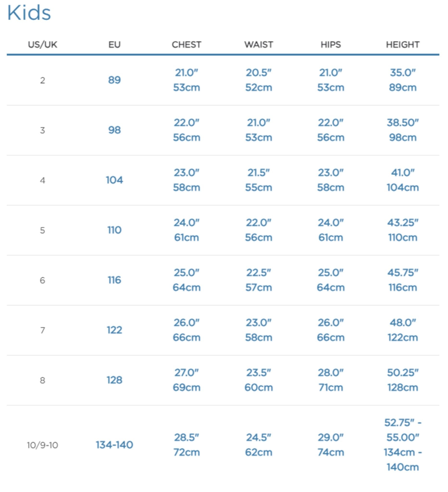
Task: Select the 27.0" chest measurement
Action: click(x=187, y=373)
